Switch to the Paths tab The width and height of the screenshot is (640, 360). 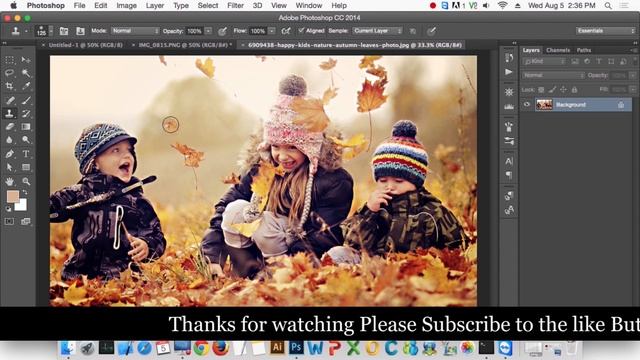[584, 50]
